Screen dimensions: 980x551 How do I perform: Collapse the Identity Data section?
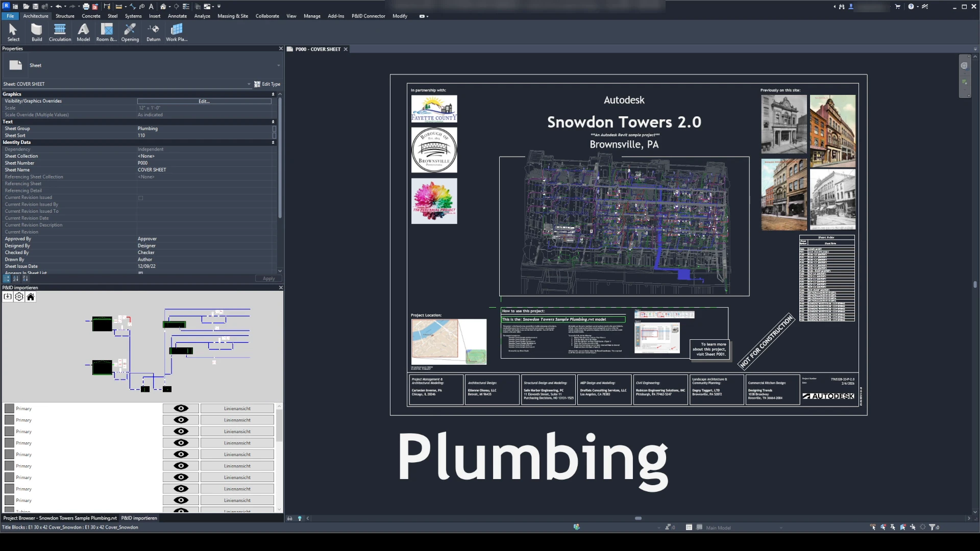(273, 143)
